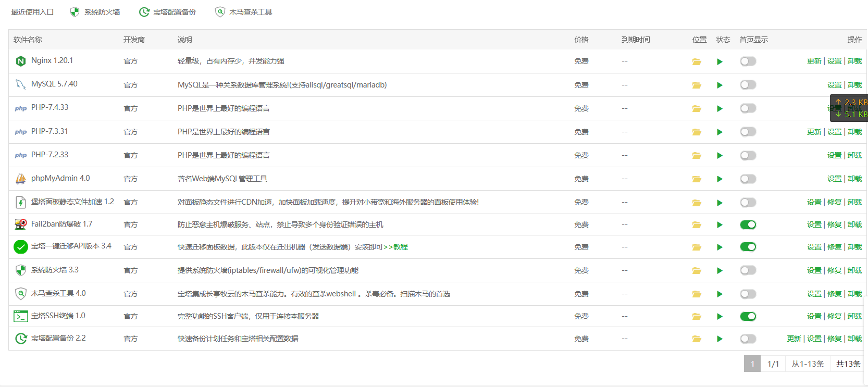Screen dimensions: 868x387
Task: Disable homepage display for Fail2ban防爆破
Action: [x=748, y=224]
